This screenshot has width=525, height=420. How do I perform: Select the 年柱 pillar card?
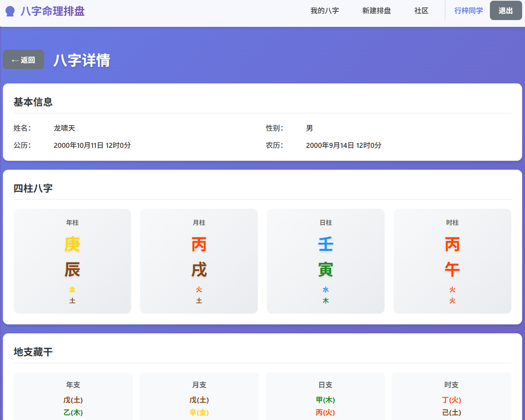click(x=72, y=261)
